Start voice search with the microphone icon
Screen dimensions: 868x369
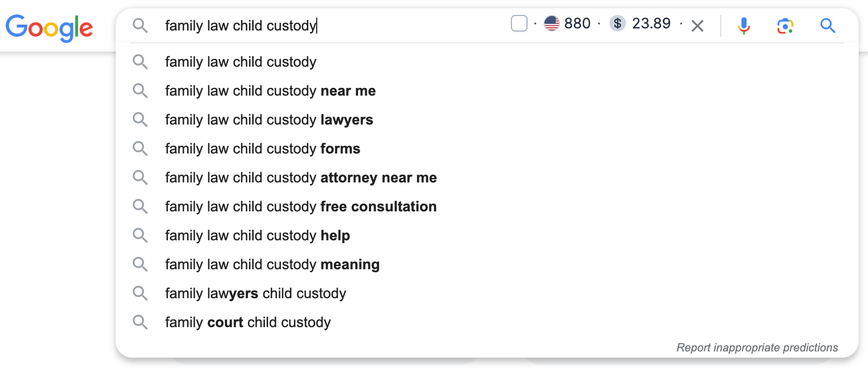tap(743, 25)
